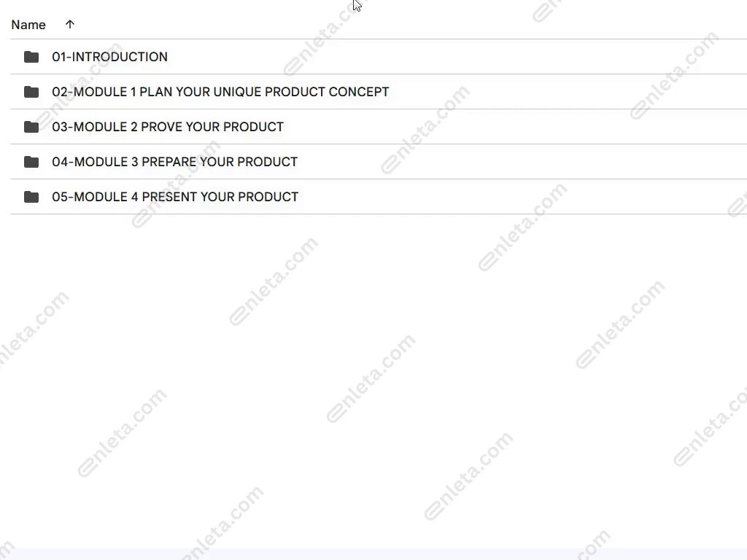The width and height of the screenshot is (747, 560).
Task: Open 05-MODULE 4 PRESENT YOUR PRODUCT
Action: (x=175, y=197)
